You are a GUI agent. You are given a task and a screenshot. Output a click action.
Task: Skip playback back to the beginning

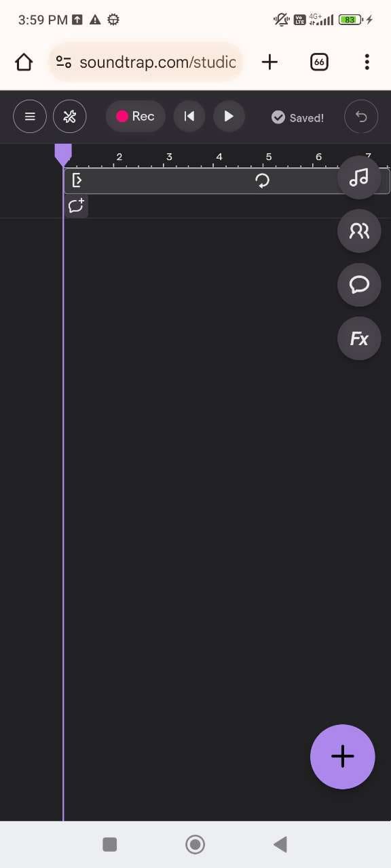tap(189, 116)
